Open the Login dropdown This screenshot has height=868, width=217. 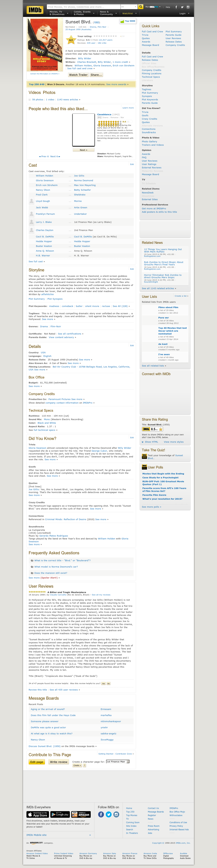(184, 14)
